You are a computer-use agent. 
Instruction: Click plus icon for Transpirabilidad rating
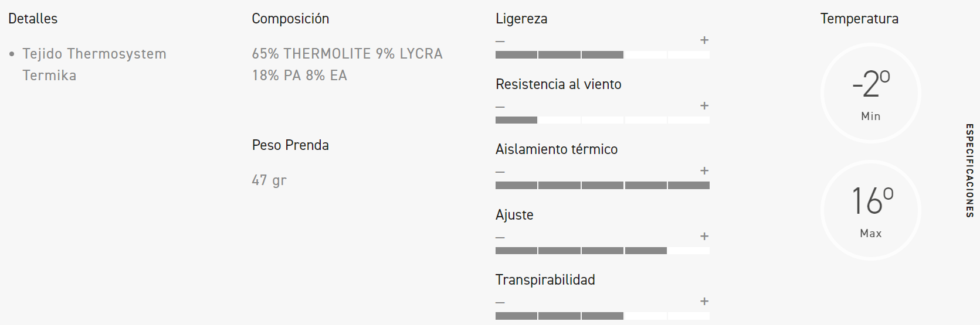[704, 302]
